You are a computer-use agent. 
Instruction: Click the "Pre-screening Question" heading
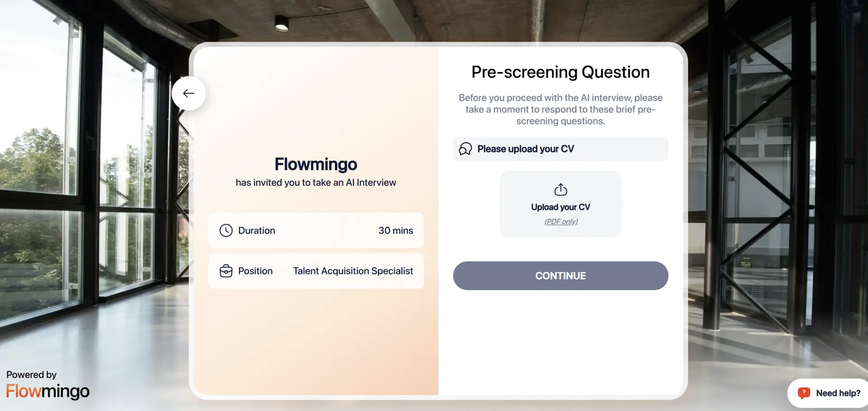(561, 72)
